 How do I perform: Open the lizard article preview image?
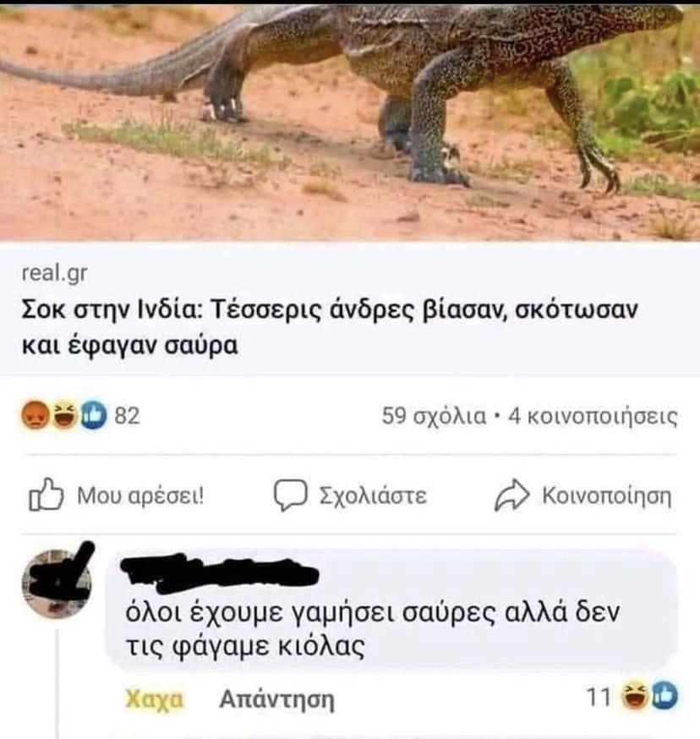point(350,123)
